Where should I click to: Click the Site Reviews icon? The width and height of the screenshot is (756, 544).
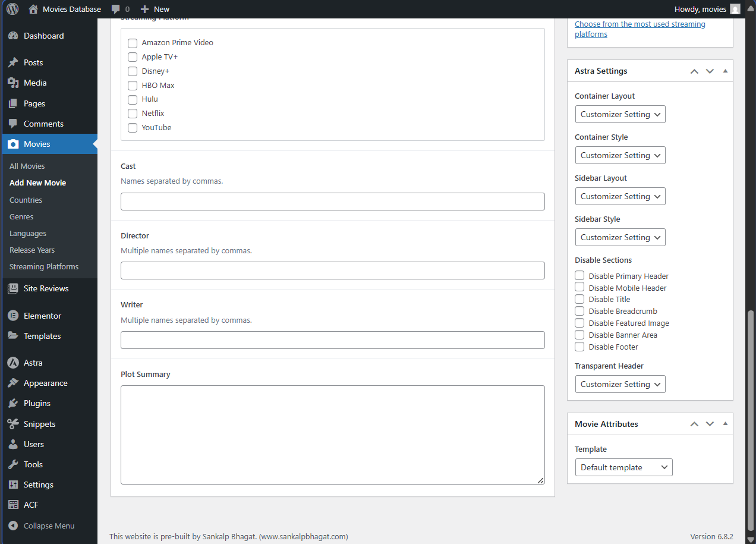pyautogui.click(x=13, y=288)
